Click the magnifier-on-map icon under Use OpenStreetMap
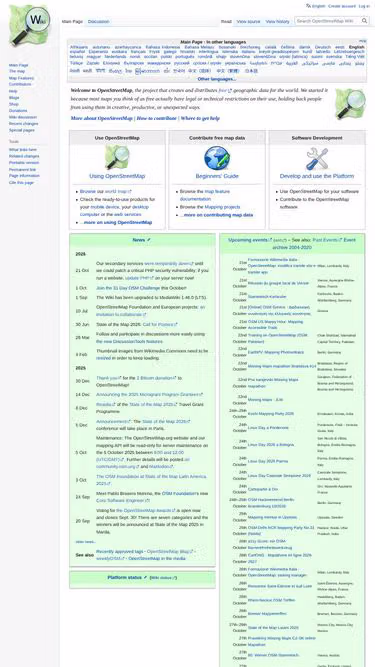This screenshot has height=667, width=375. point(117,157)
